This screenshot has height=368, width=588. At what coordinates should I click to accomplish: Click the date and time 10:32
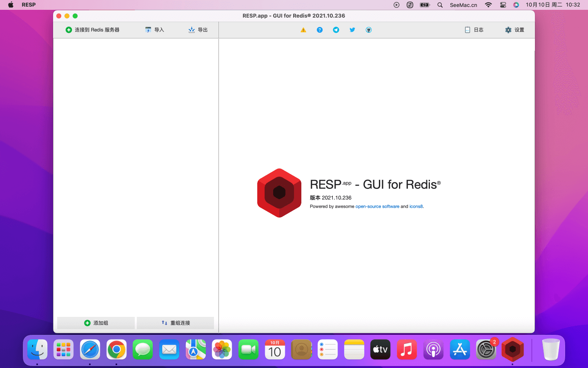tap(553, 5)
